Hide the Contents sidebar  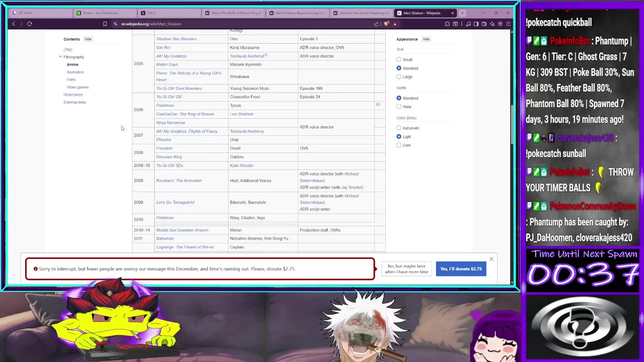[88, 39]
